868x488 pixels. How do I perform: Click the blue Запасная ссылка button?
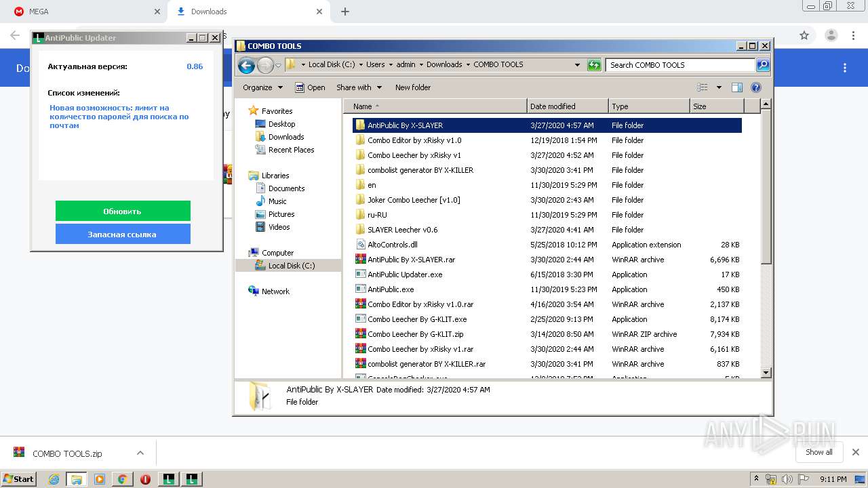[123, 234]
